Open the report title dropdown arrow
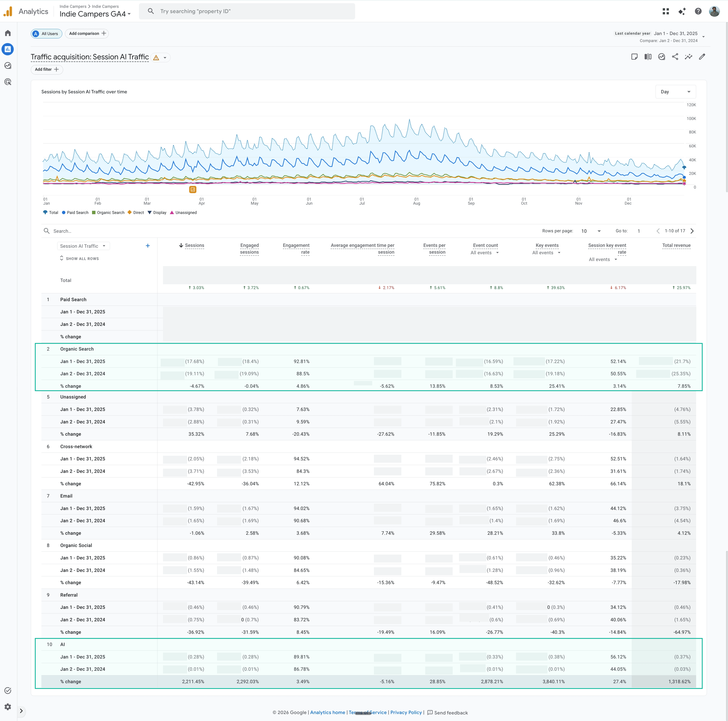The width and height of the screenshot is (728, 721). coord(165,58)
